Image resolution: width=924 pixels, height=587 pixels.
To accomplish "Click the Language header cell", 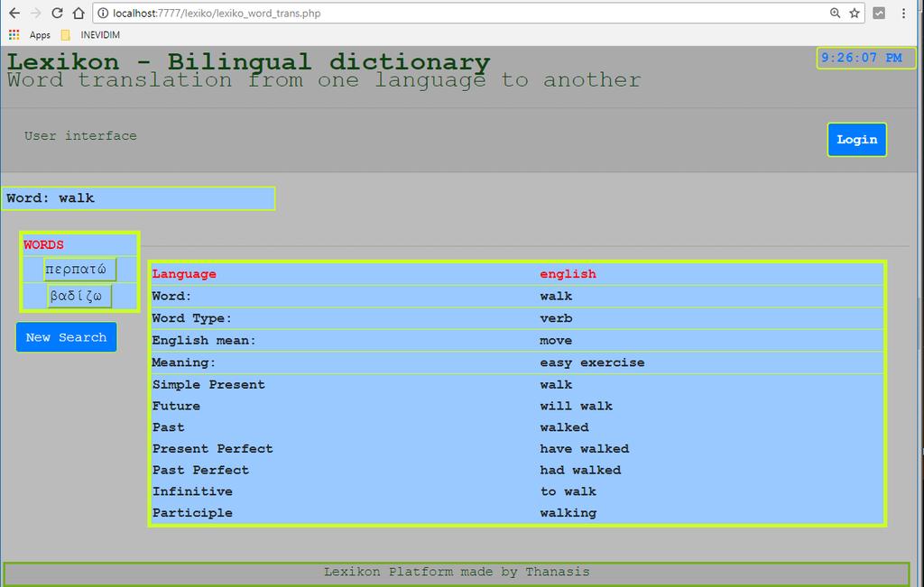I will click(184, 274).
